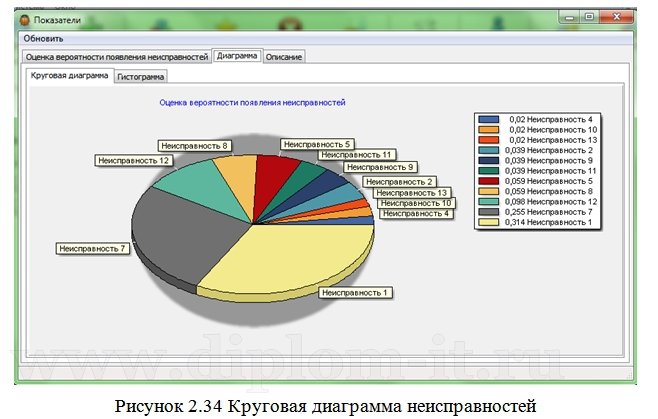Click the Неисправность 10 pie label
This screenshot has height=419, width=658.
pos(416,203)
